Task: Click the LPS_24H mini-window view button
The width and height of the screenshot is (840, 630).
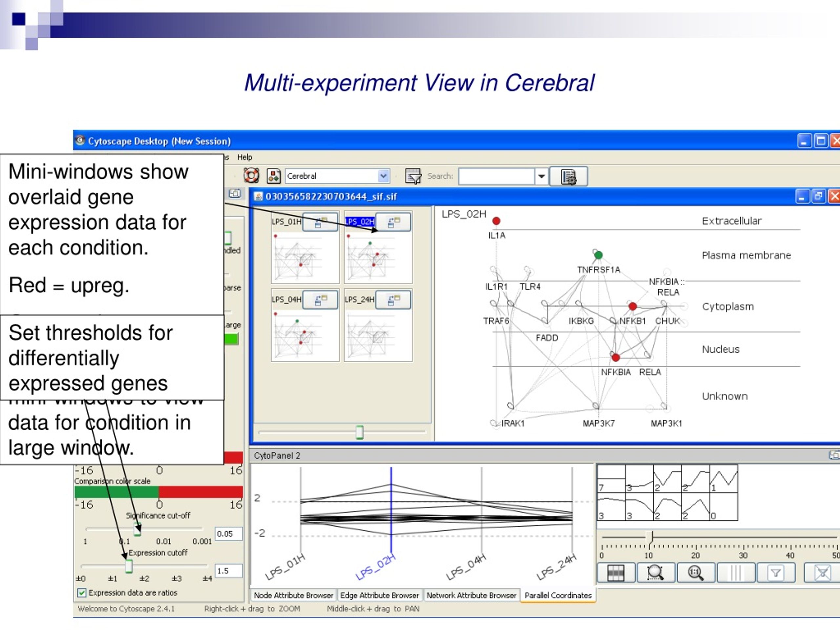Action: (393, 300)
